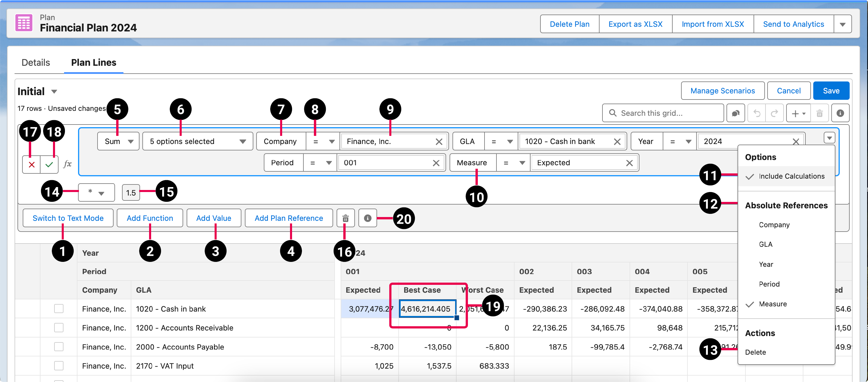The width and height of the screenshot is (868, 382).
Task: Remove formula element via trash icon near Add Plan Reference
Action: pyautogui.click(x=345, y=218)
